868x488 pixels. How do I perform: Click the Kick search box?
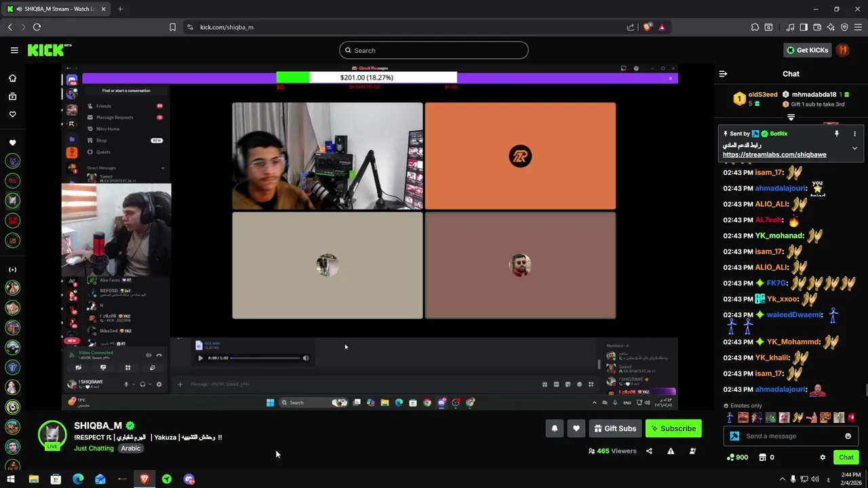tap(434, 50)
